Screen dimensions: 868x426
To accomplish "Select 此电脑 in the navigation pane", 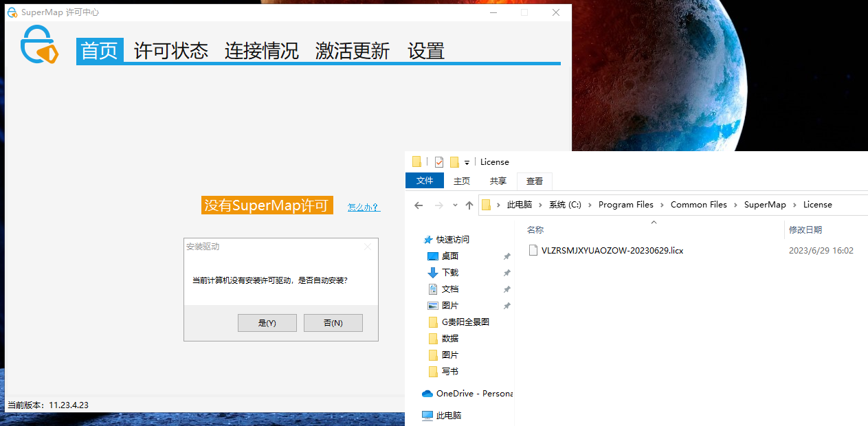I will 449,415.
